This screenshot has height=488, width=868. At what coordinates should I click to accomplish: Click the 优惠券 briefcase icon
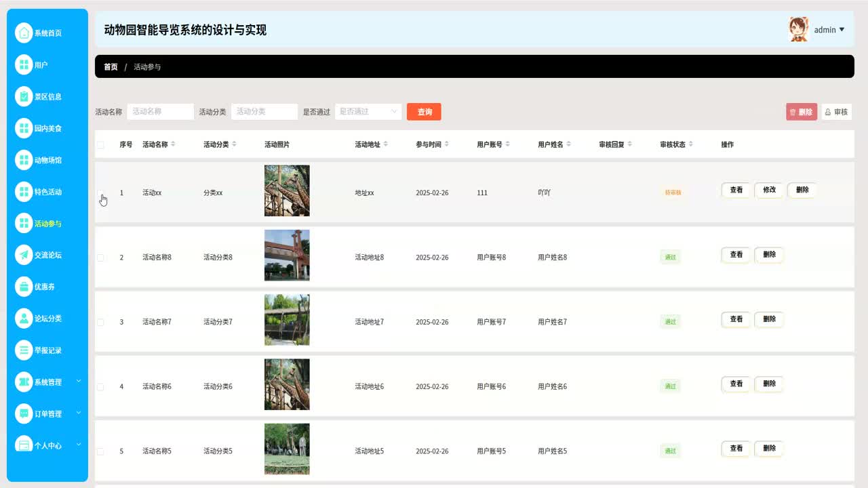(24, 287)
